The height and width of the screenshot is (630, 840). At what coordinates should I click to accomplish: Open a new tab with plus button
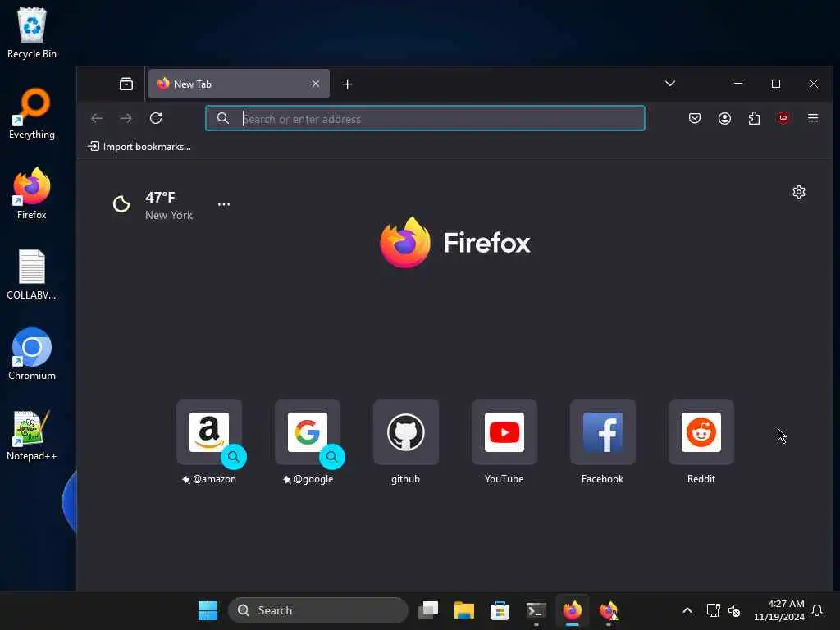pos(347,84)
